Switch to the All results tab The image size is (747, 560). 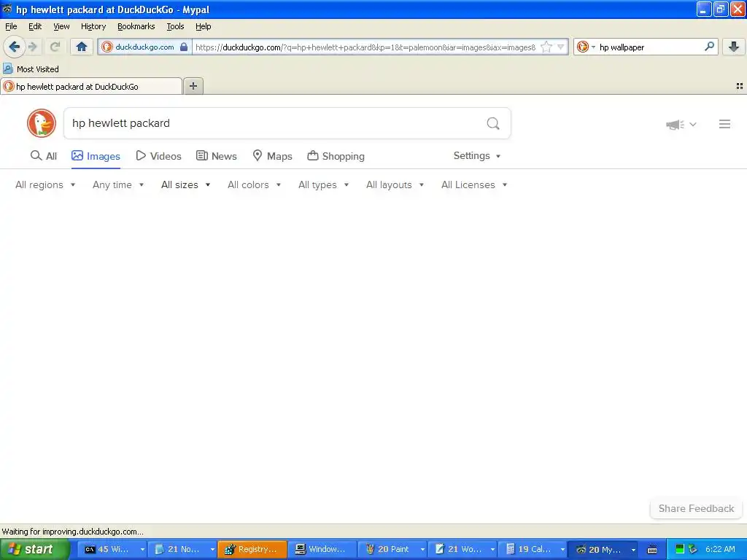tap(43, 156)
